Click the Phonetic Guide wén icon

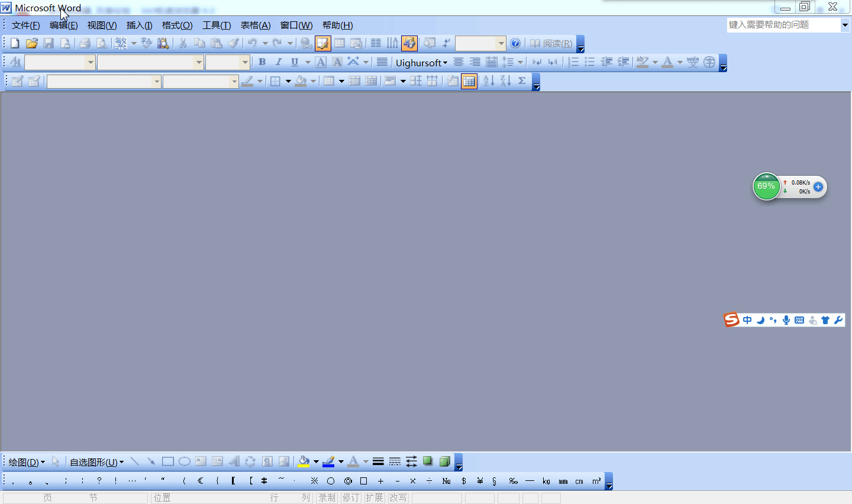(693, 62)
